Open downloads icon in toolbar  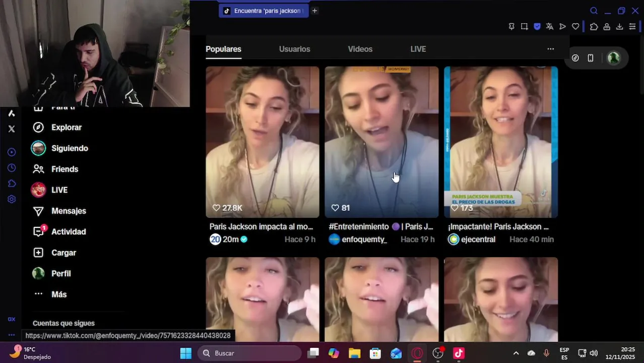point(619,27)
